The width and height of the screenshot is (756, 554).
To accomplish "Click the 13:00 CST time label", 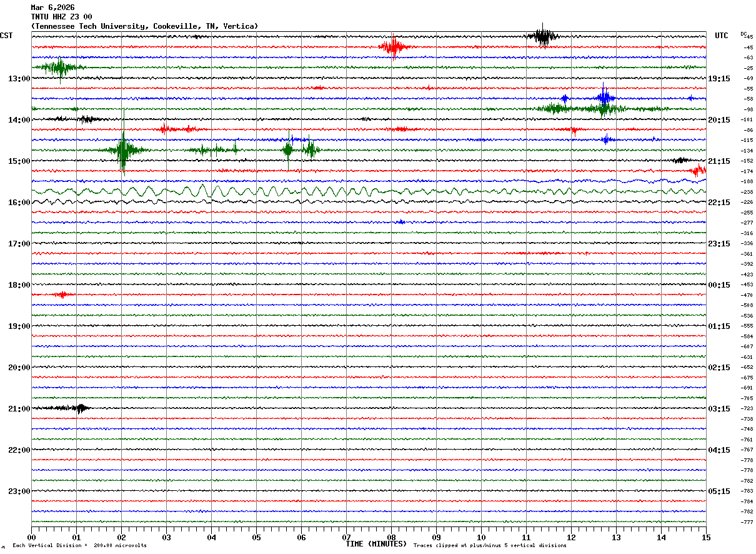I will tap(19, 79).
